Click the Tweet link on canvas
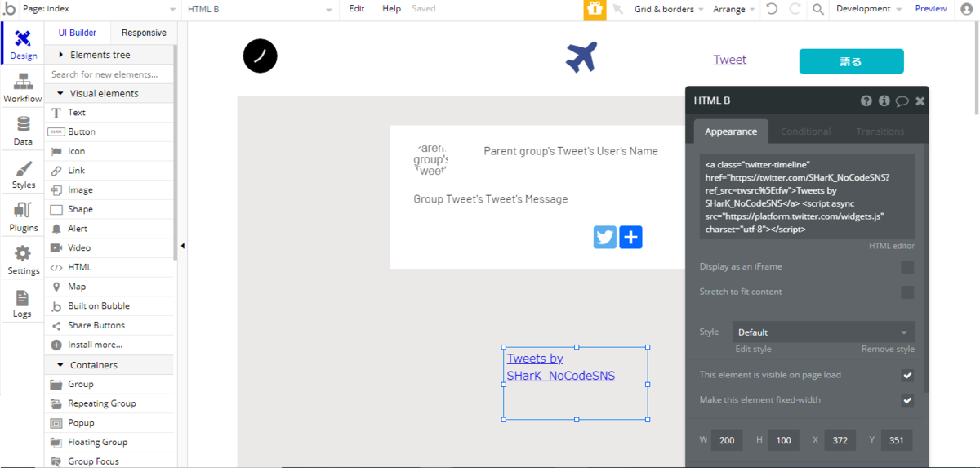Image resolution: width=980 pixels, height=468 pixels. pyautogui.click(x=730, y=60)
